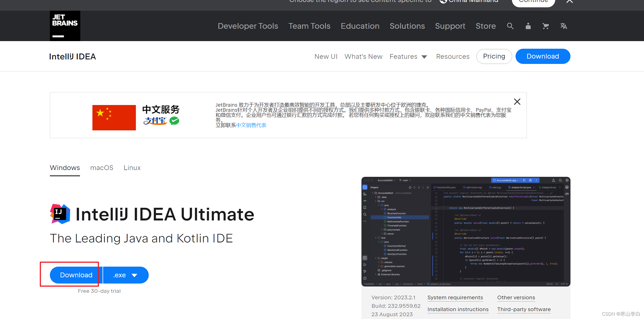Download IntelliJ IDEA Ultimate
Screen dimensions: 644x319
(x=76, y=275)
